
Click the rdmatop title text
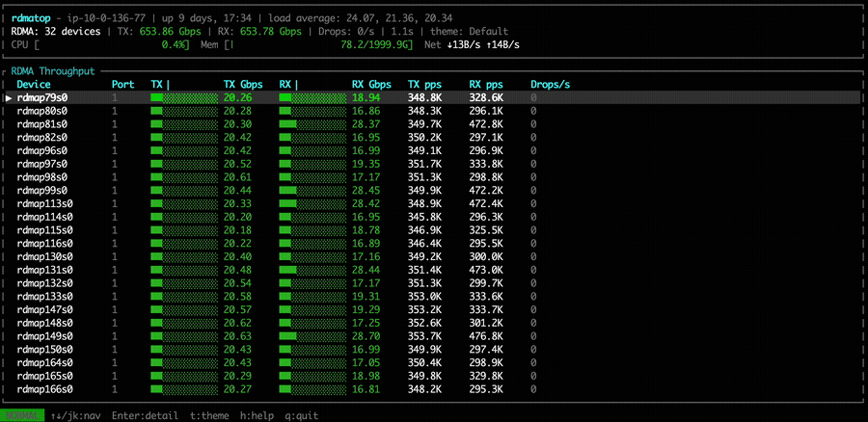click(31, 18)
